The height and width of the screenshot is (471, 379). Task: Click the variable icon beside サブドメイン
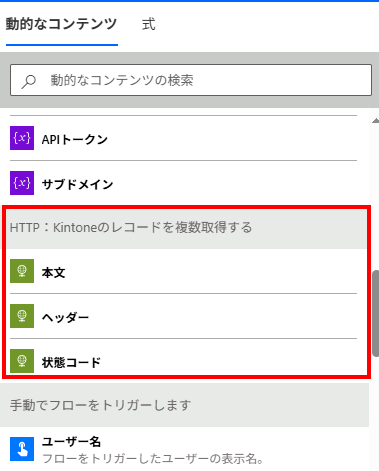22,183
